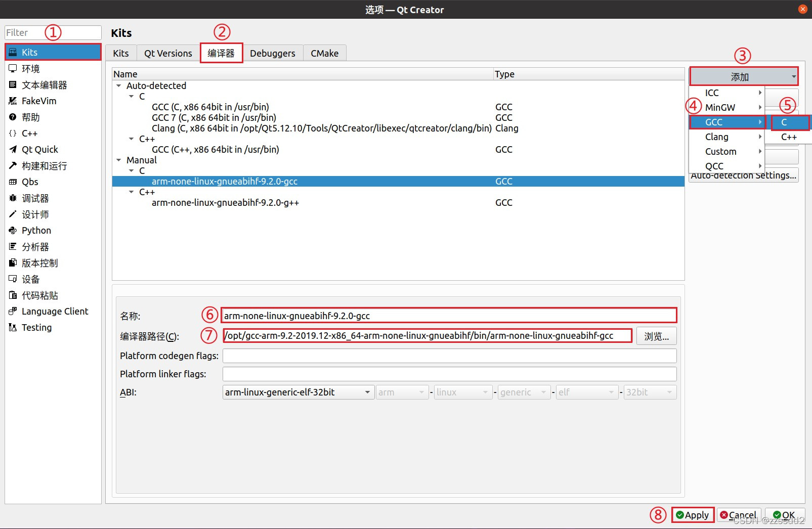The image size is (812, 529).
Task: Select the Language Client icon
Action: pyautogui.click(x=13, y=311)
